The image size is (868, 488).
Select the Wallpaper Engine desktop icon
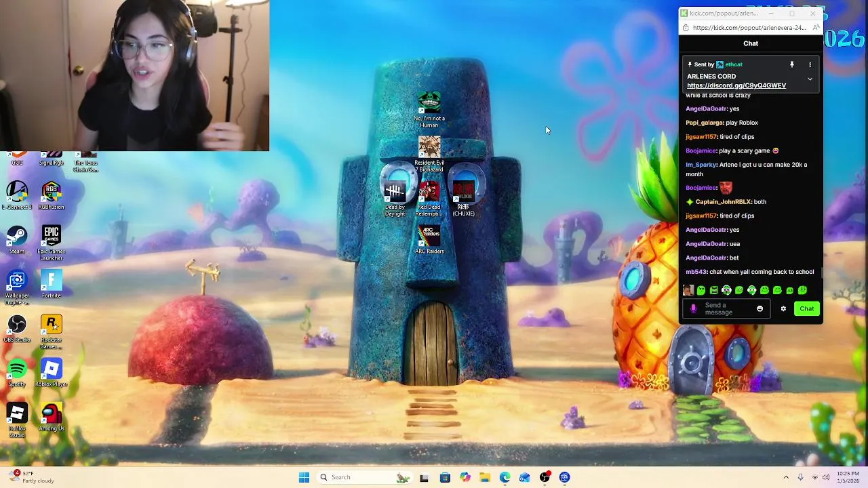coord(17,288)
